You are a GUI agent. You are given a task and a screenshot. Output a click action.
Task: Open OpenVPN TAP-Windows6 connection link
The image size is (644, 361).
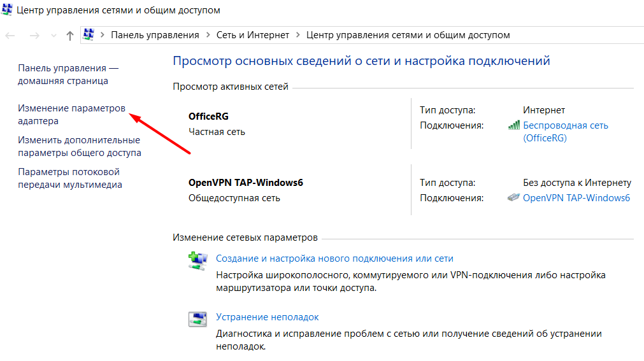click(576, 197)
